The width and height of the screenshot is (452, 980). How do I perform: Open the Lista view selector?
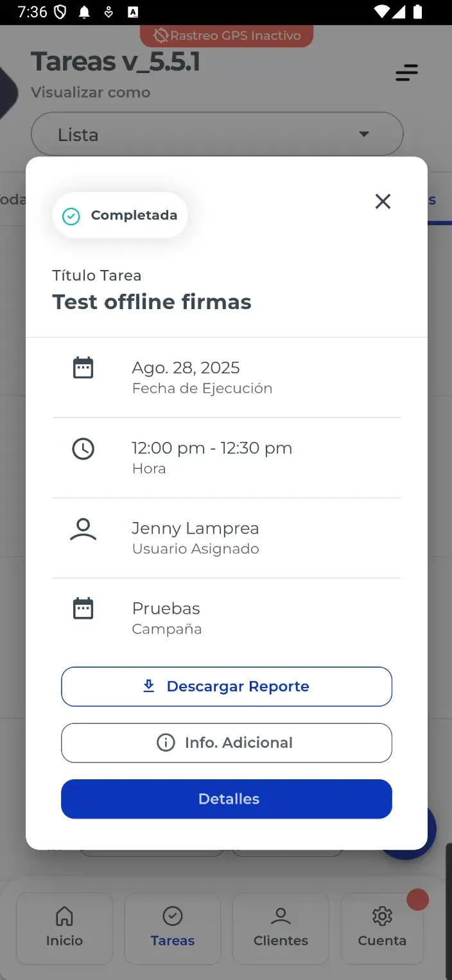pos(217,134)
